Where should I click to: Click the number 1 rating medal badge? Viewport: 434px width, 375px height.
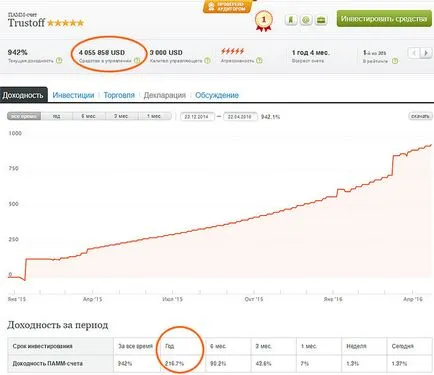pyautogui.click(x=264, y=21)
